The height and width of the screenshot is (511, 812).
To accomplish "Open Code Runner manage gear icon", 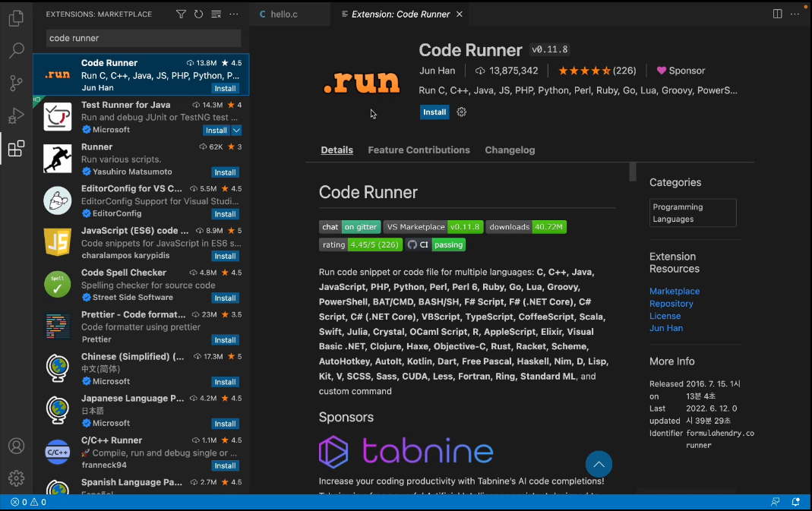I will [461, 112].
